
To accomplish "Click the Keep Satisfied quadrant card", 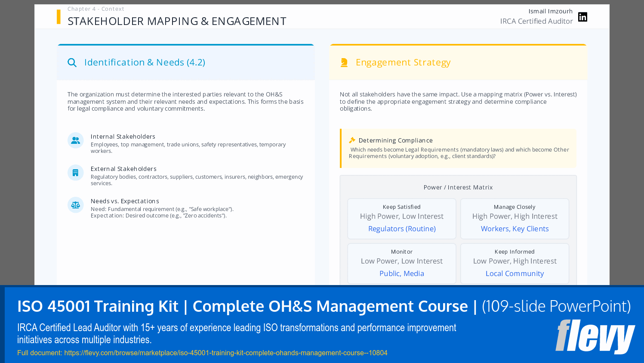I will [401, 218].
